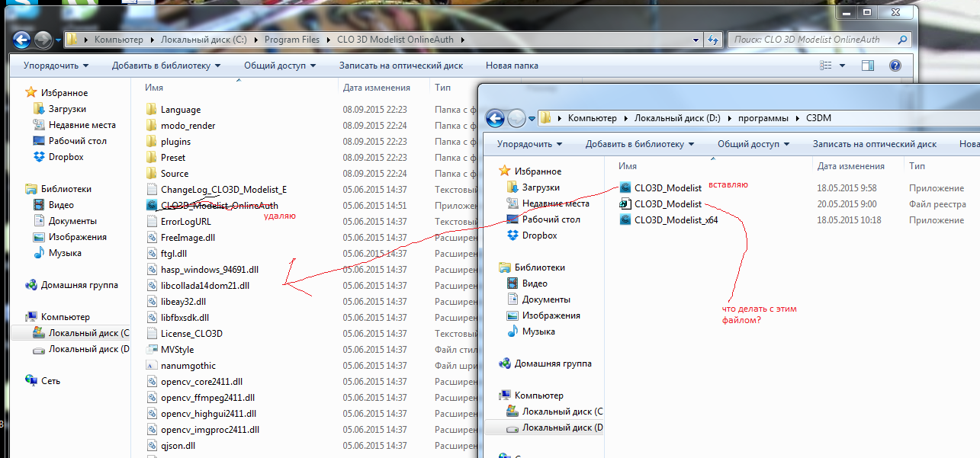Click Dropbox icon in Program Files window sidebar

tap(40, 157)
